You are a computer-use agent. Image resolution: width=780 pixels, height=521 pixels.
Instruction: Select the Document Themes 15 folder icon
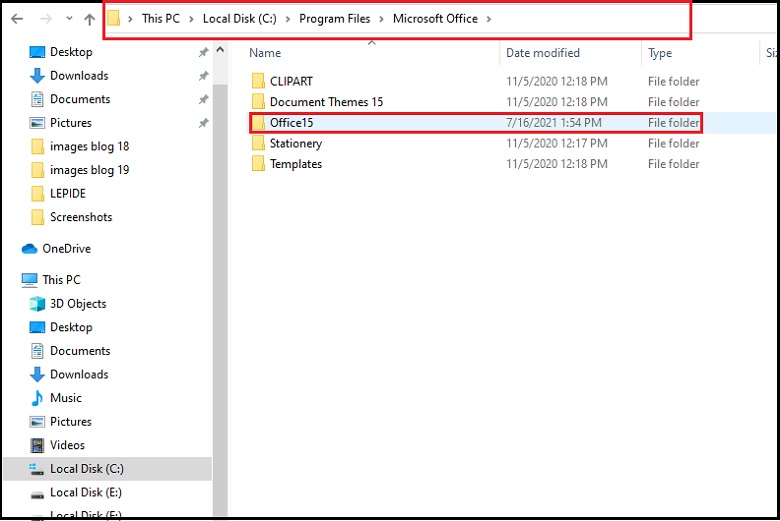click(x=258, y=102)
